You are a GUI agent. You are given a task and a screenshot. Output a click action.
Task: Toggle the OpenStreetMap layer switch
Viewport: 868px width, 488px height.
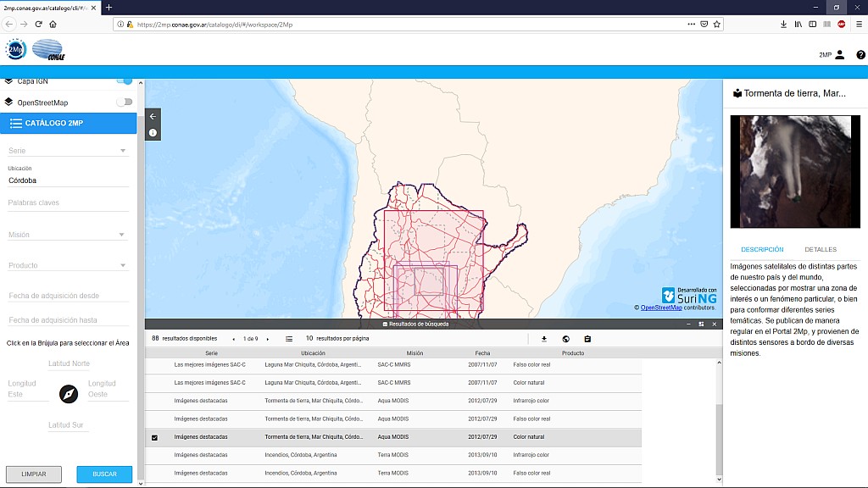pos(125,103)
